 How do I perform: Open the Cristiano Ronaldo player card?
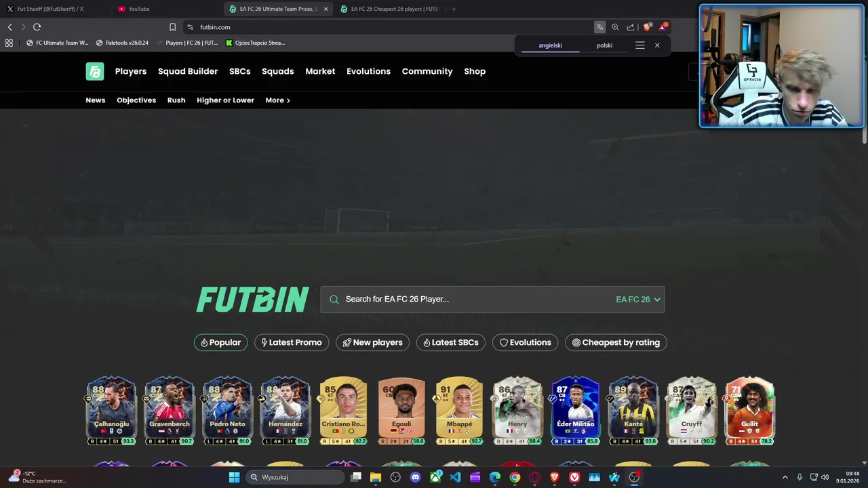click(344, 411)
